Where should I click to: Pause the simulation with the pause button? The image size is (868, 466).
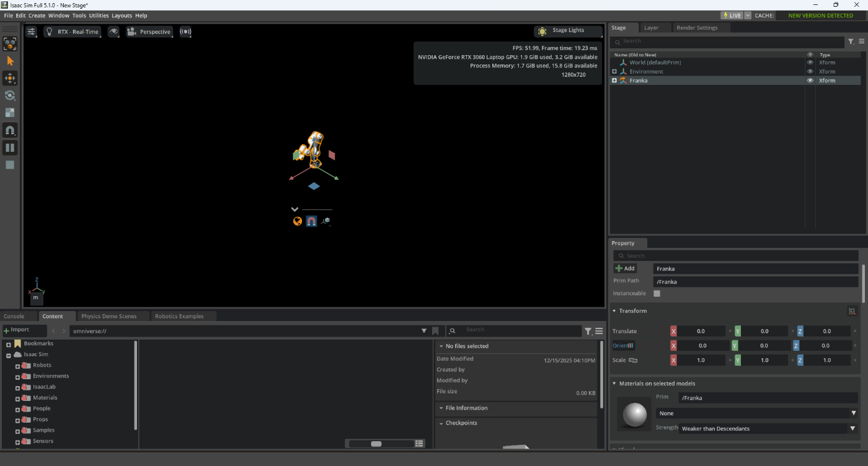[x=10, y=147]
